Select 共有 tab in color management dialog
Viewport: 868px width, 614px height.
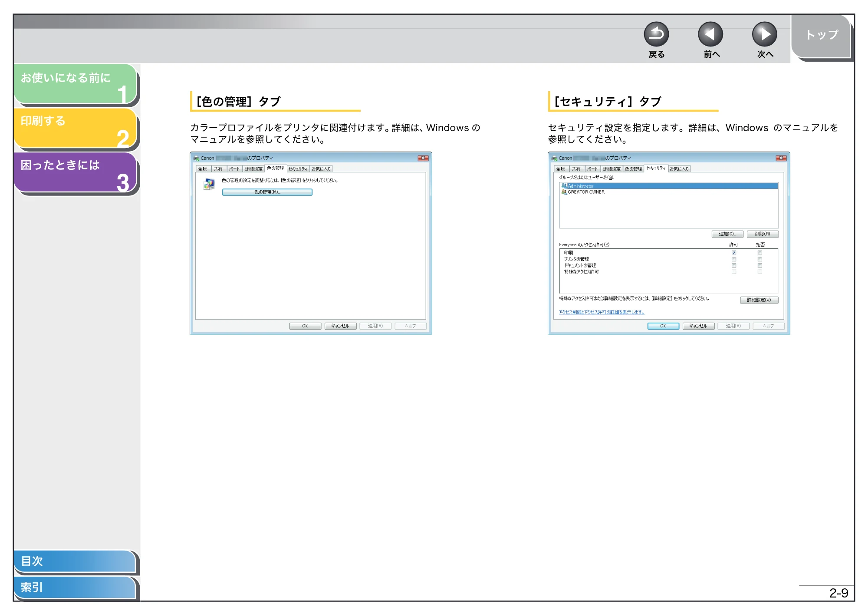[218, 169]
